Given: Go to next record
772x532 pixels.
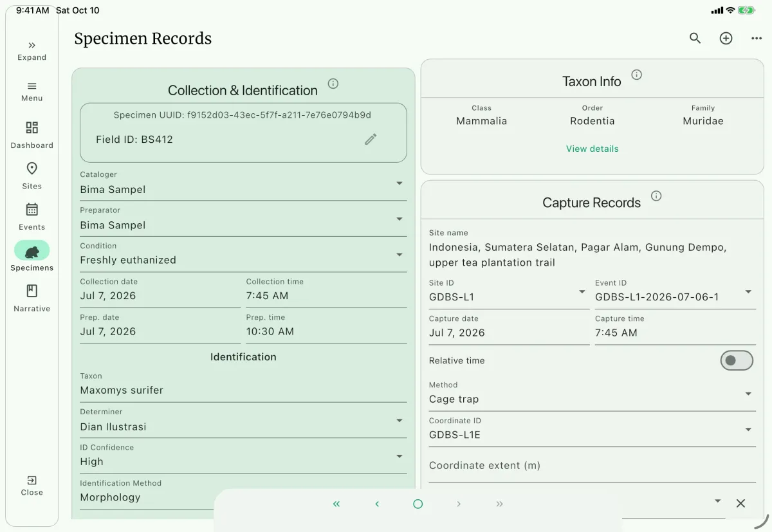Looking at the screenshot, I should point(459,504).
